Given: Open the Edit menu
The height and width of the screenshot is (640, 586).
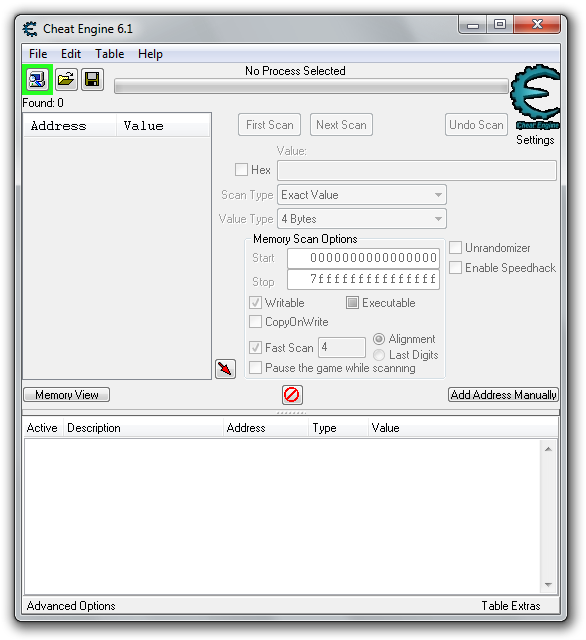Looking at the screenshot, I should pyautogui.click(x=71, y=54).
